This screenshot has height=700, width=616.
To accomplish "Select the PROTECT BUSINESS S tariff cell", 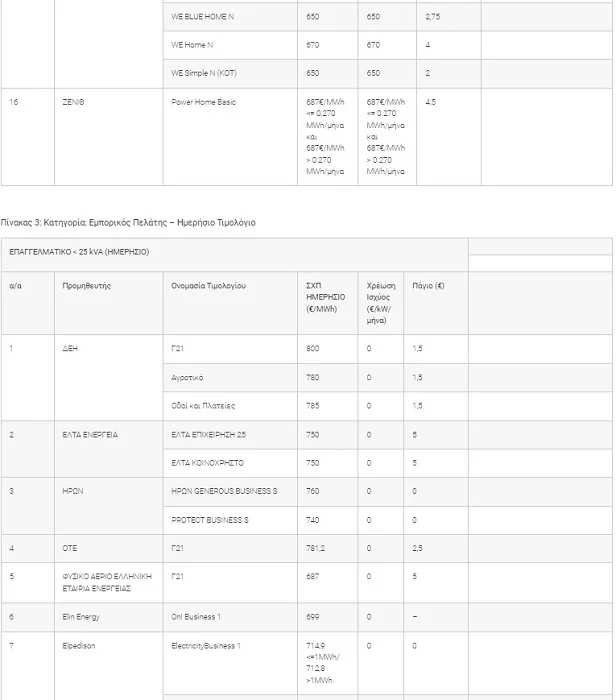I will click(x=210, y=520).
